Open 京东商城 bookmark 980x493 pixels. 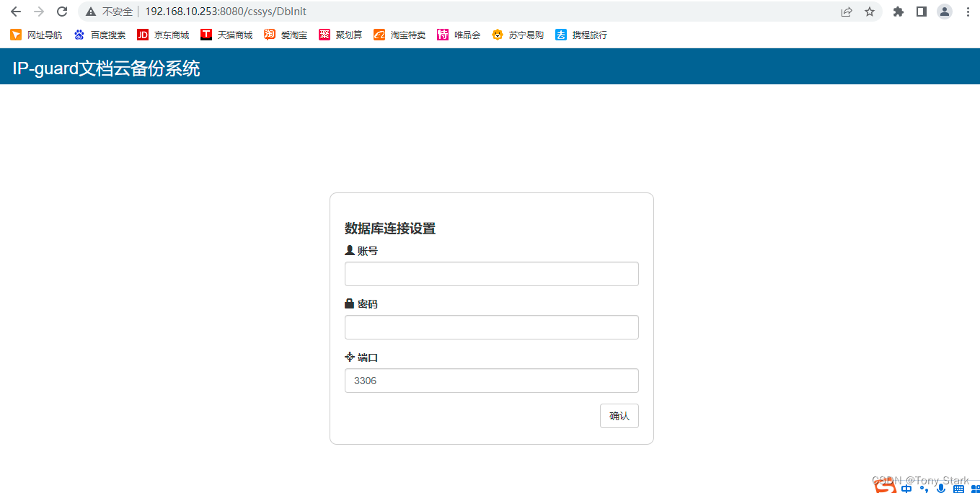tap(164, 35)
